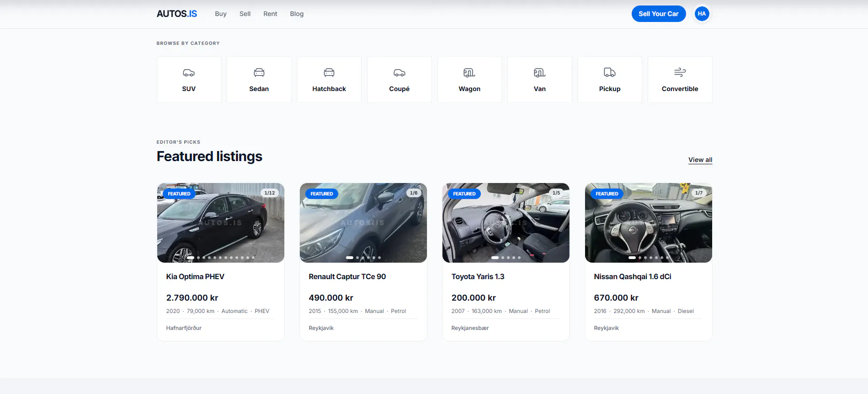Click the 1/7 photo counter badge
868x394 pixels.
point(699,193)
